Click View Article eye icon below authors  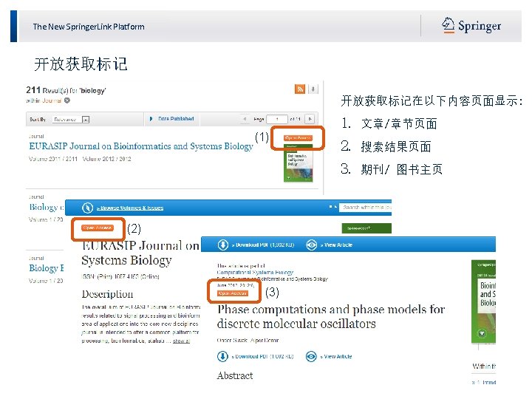(311, 356)
